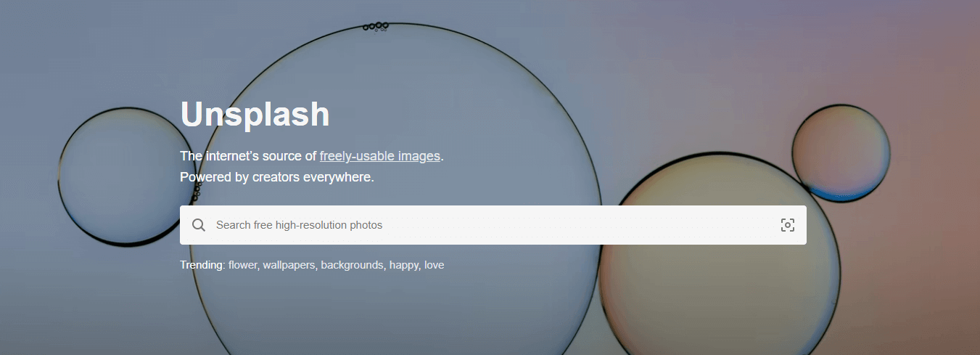Click the 'Search free high-resolution photos' placeholder

pos(299,225)
